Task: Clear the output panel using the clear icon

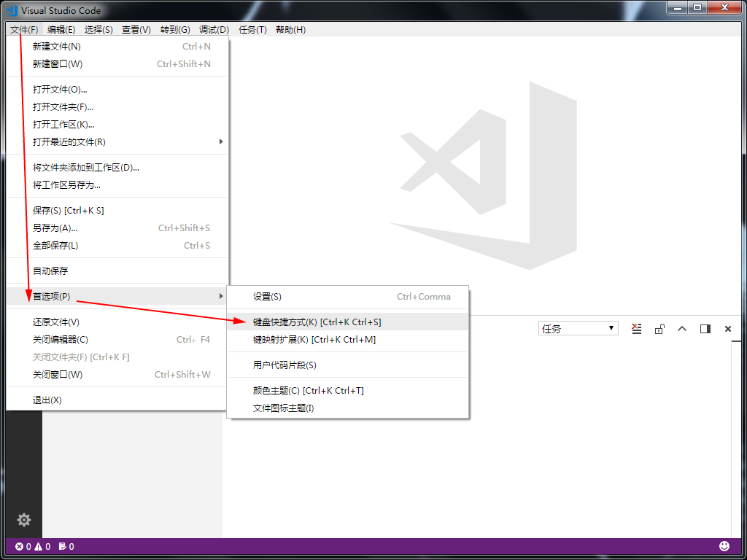Action: 636,329
